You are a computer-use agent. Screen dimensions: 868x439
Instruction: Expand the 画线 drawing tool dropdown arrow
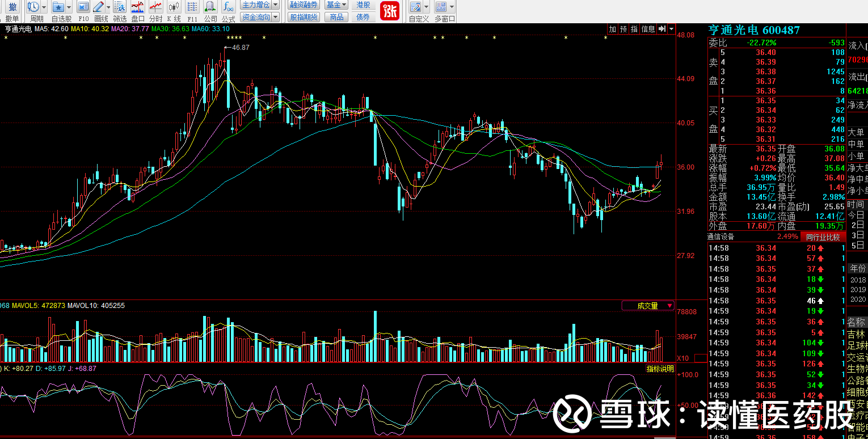[x=108, y=7]
